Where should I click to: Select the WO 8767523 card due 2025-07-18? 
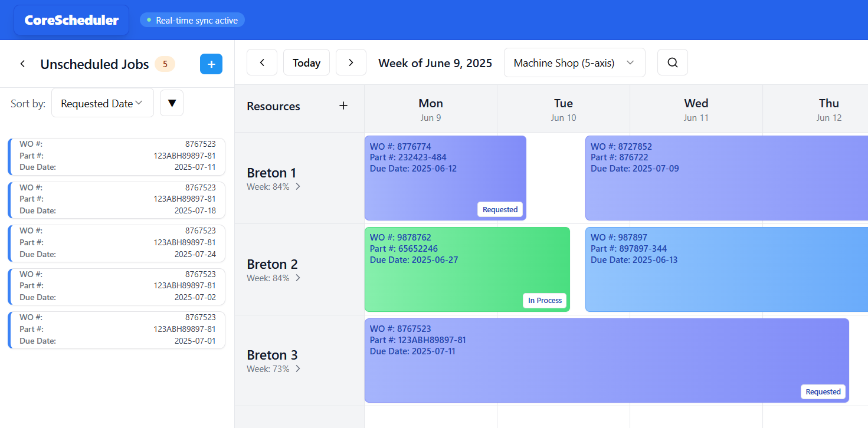[116, 199]
